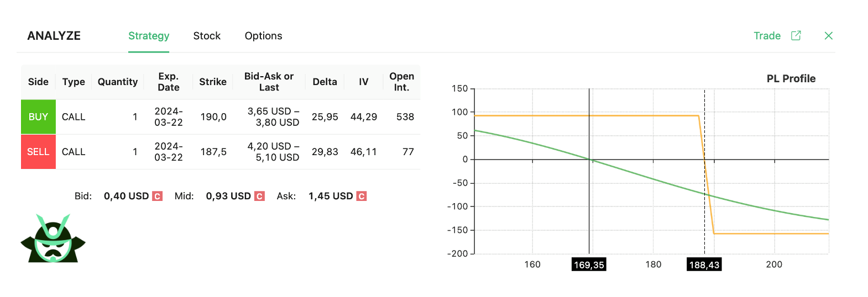Click the green BUY side cell
The width and height of the screenshot is (868, 297).
pyautogui.click(x=38, y=117)
